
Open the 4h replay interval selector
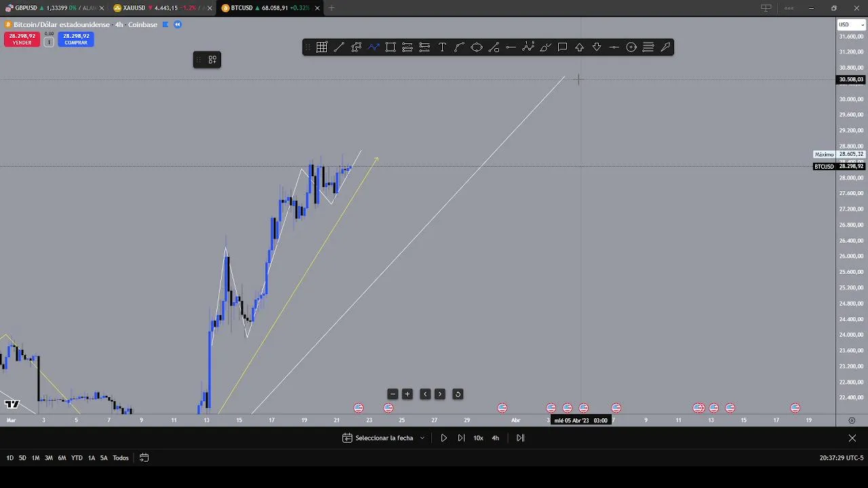tap(495, 438)
